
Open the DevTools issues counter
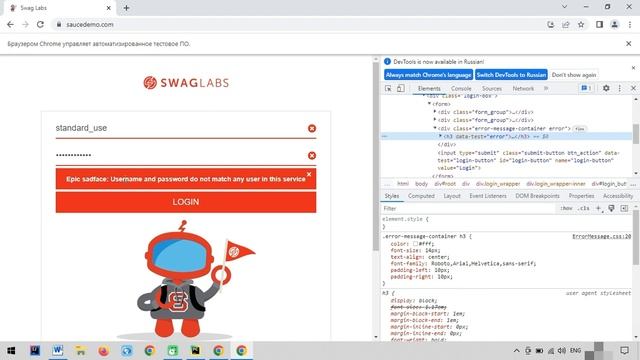(586, 88)
